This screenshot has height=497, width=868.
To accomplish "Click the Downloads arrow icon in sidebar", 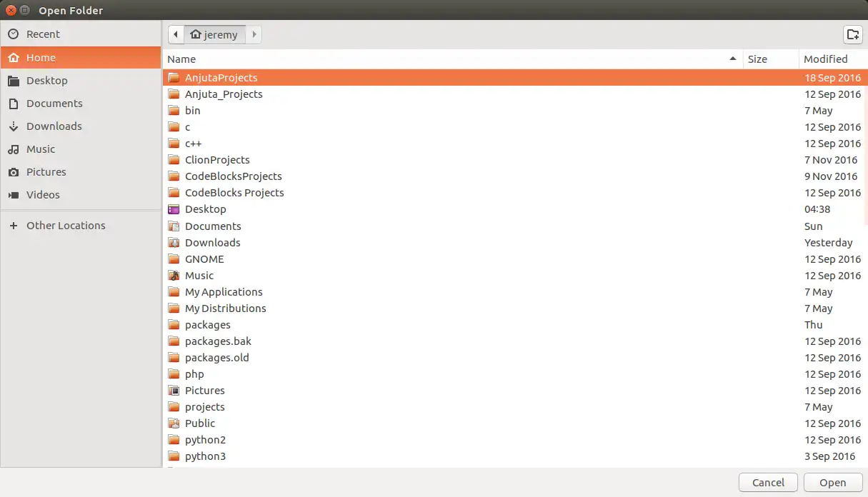I will pyautogui.click(x=14, y=126).
